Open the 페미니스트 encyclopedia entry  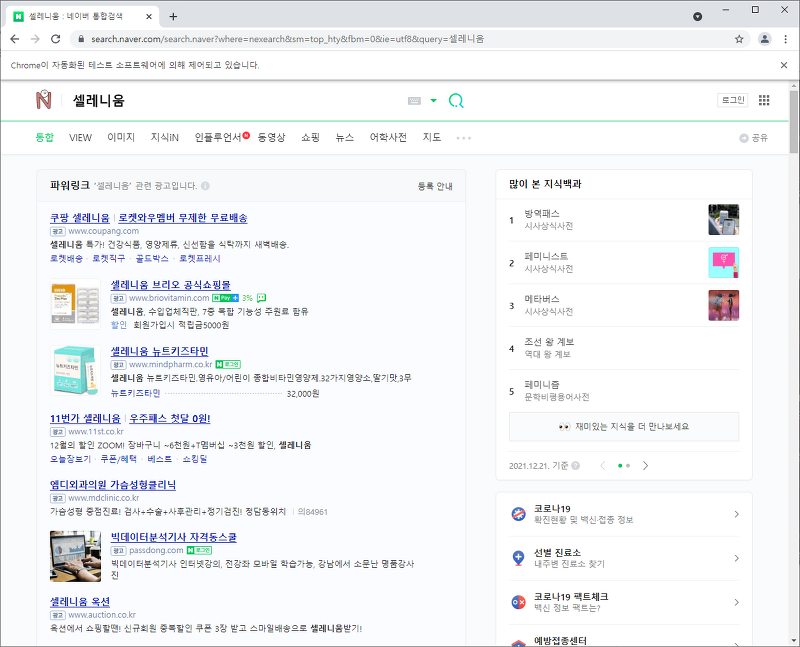(x=546, y=257)
